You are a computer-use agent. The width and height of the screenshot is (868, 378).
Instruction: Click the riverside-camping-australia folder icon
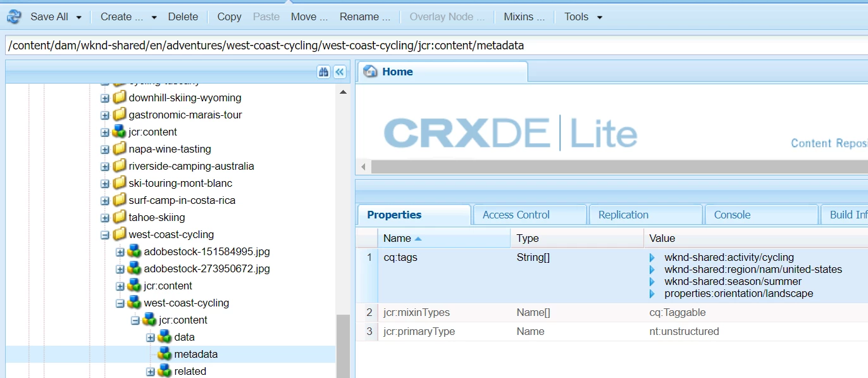click(119, 166)
